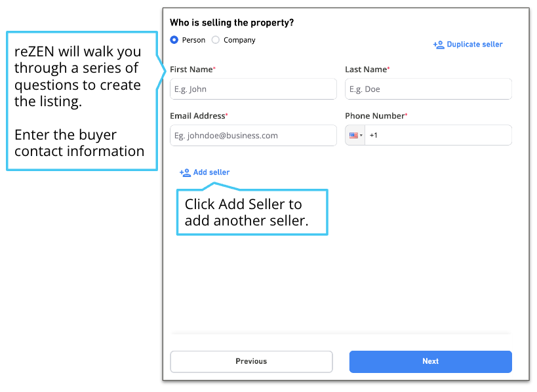Click the Add seller link text
The image size is (537, 392).
pos(211,172)
